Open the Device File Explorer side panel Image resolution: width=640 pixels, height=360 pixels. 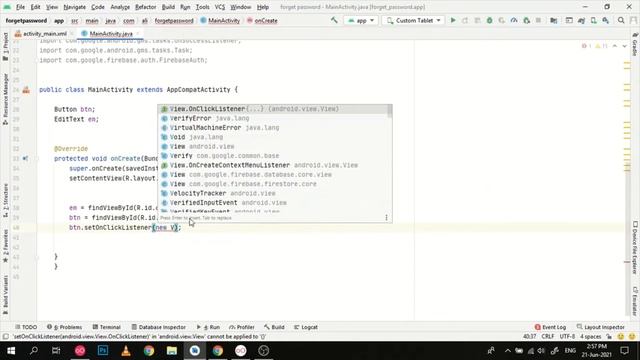pyautogui.click(x=635, y=247)
